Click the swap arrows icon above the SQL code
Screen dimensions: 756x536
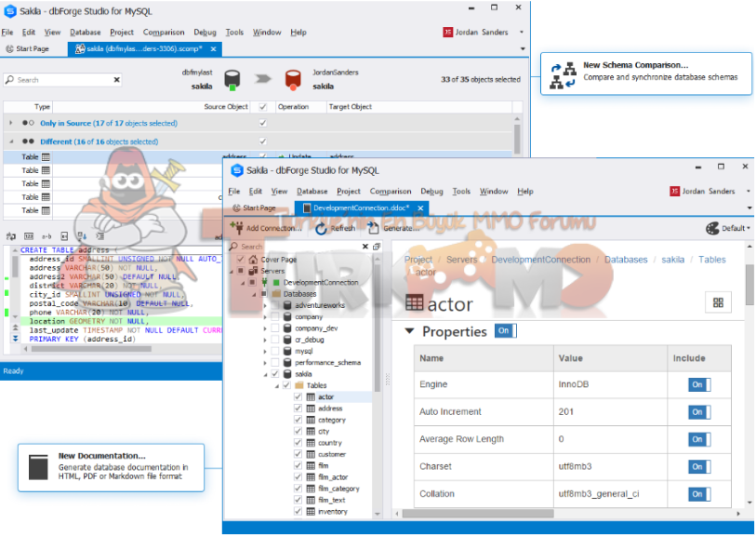10,236
